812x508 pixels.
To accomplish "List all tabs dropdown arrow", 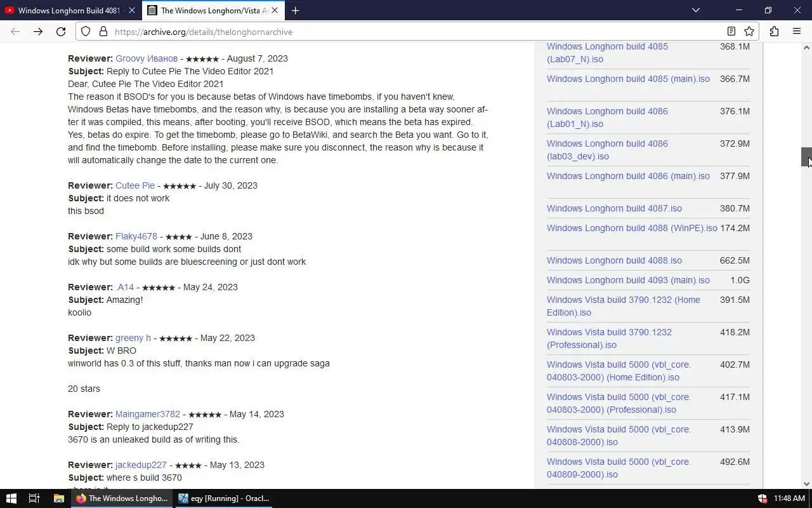I will pyautogui.click(x=696, y=10).
